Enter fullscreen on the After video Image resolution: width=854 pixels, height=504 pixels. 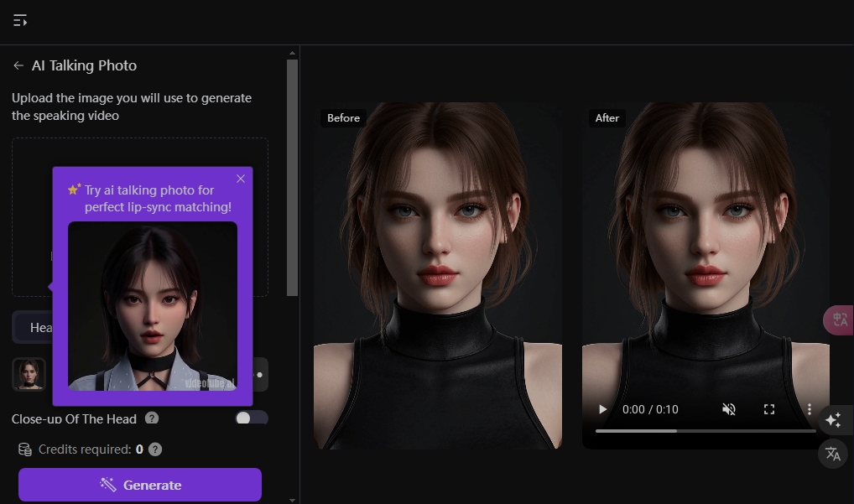point(768,409)
